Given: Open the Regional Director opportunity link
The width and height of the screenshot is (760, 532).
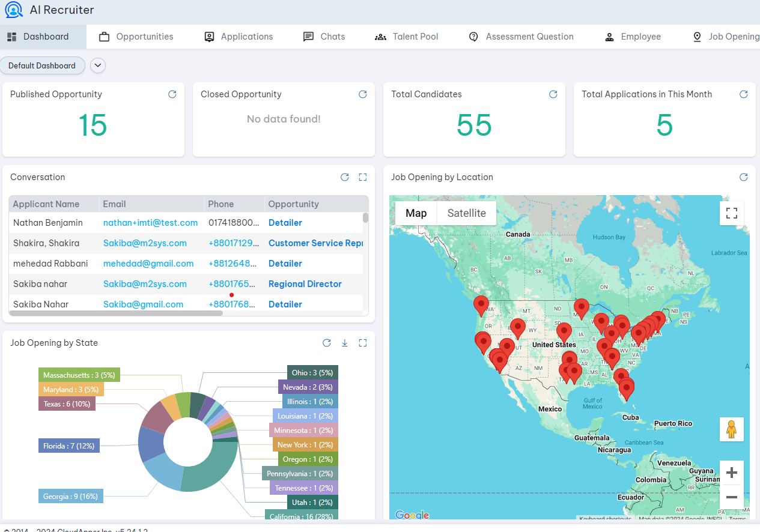Looking at the screenshot, I should pos(305,284).
